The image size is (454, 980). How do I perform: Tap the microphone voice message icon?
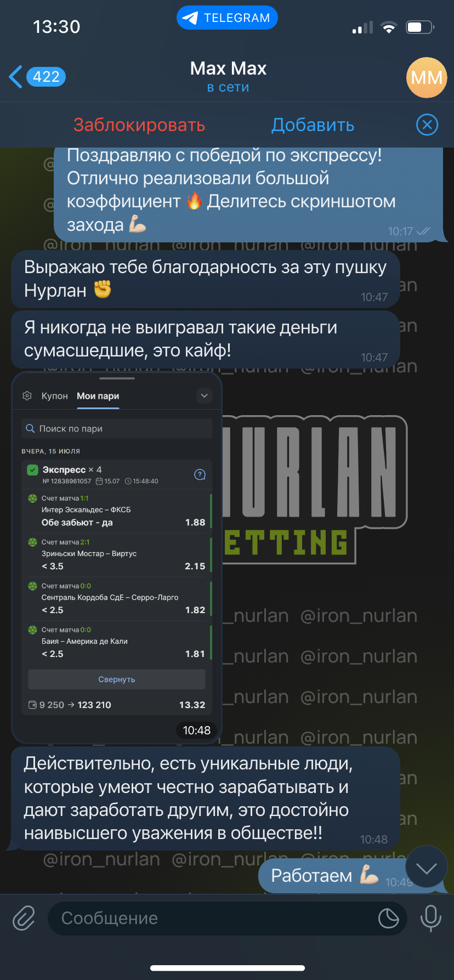430,918
